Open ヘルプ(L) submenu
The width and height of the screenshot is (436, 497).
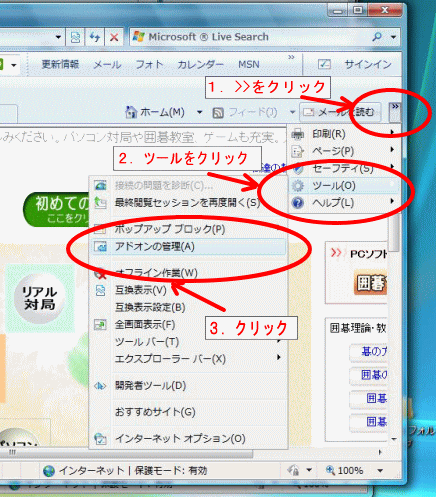pyautogui.click(x=344, y=203)
